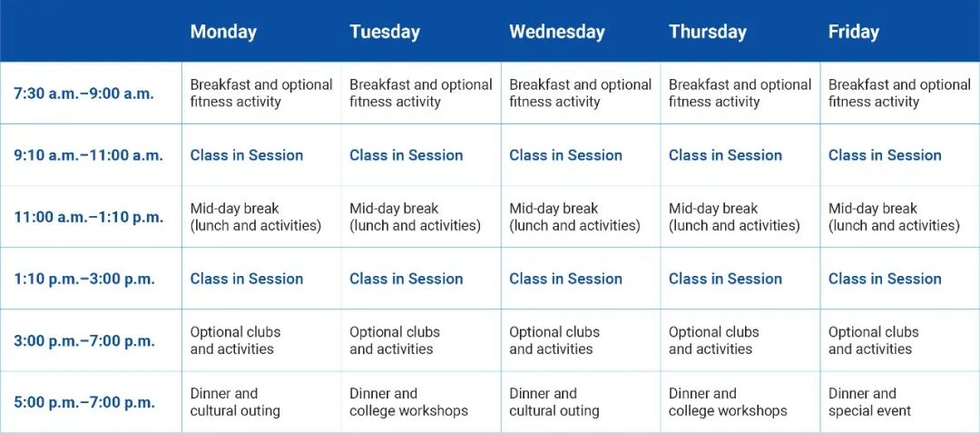Select Thursday's Mid-day break cell
This screenshot has height=433, width=980.
coord(734,217)
